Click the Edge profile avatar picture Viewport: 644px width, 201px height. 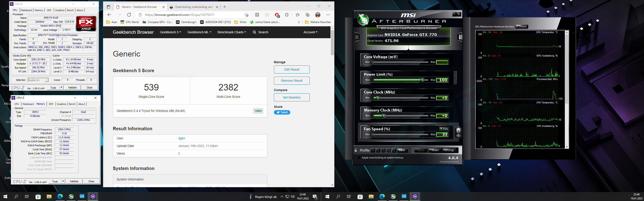[x=318, y=15]
